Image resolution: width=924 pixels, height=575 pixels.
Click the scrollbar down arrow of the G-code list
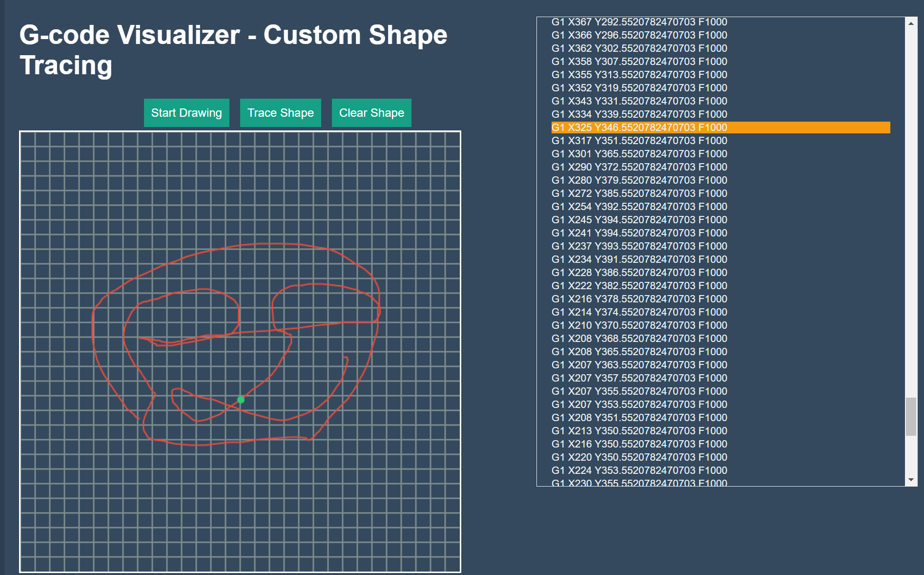point(911,479)
